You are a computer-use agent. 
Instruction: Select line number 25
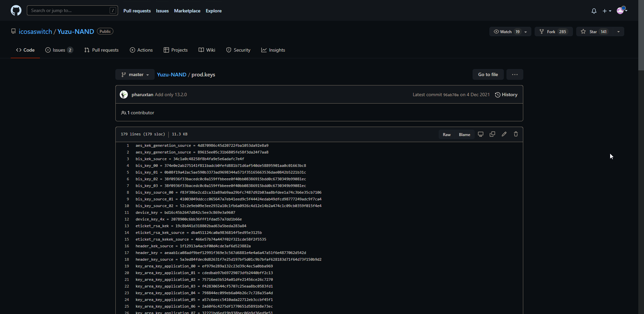(x=127, y=306)
